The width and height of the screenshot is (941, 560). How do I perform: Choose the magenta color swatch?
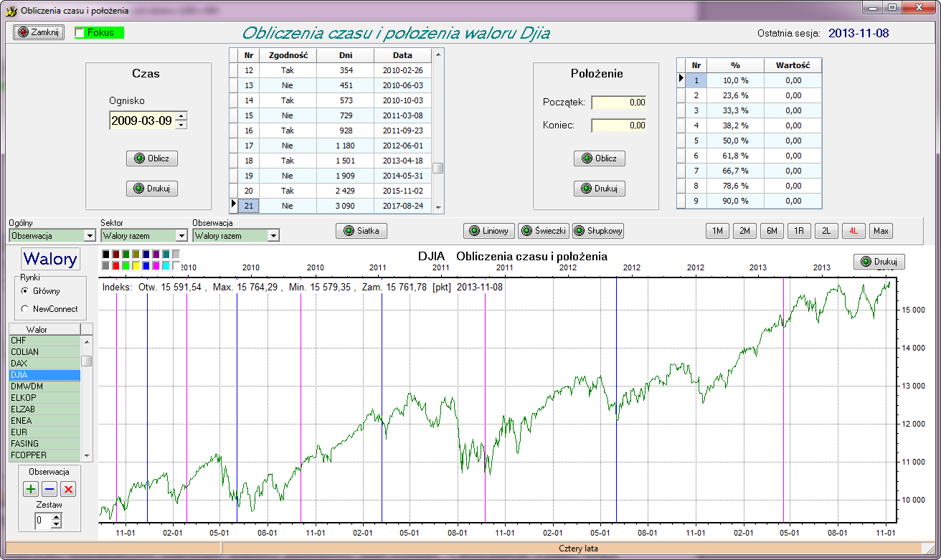[156, 266]
